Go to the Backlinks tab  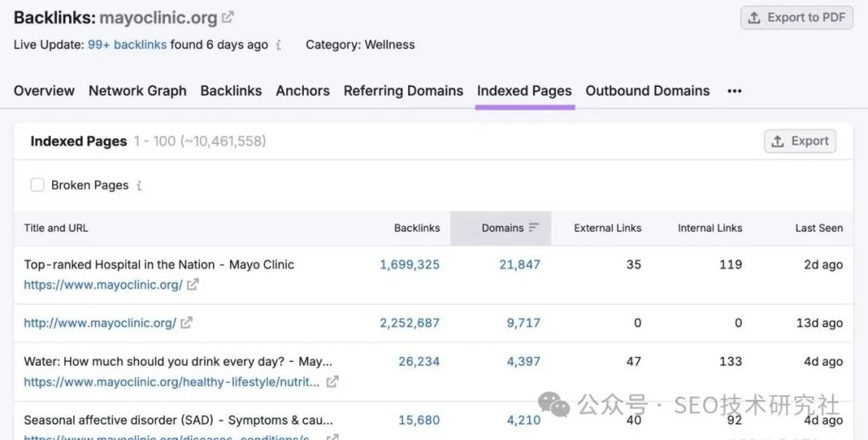coord(231,91)
